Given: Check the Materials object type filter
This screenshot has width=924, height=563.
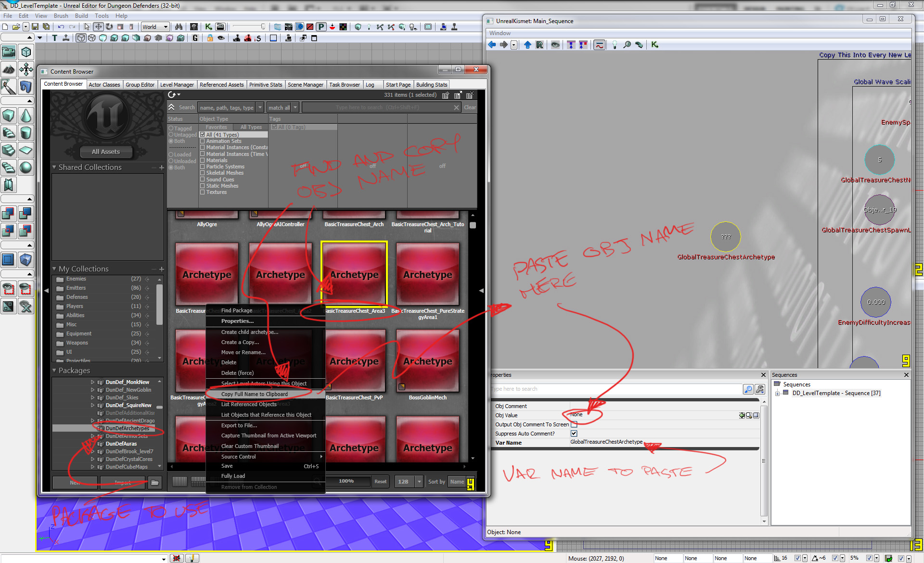Looking at the screenshot, I should tap(203, 160).
